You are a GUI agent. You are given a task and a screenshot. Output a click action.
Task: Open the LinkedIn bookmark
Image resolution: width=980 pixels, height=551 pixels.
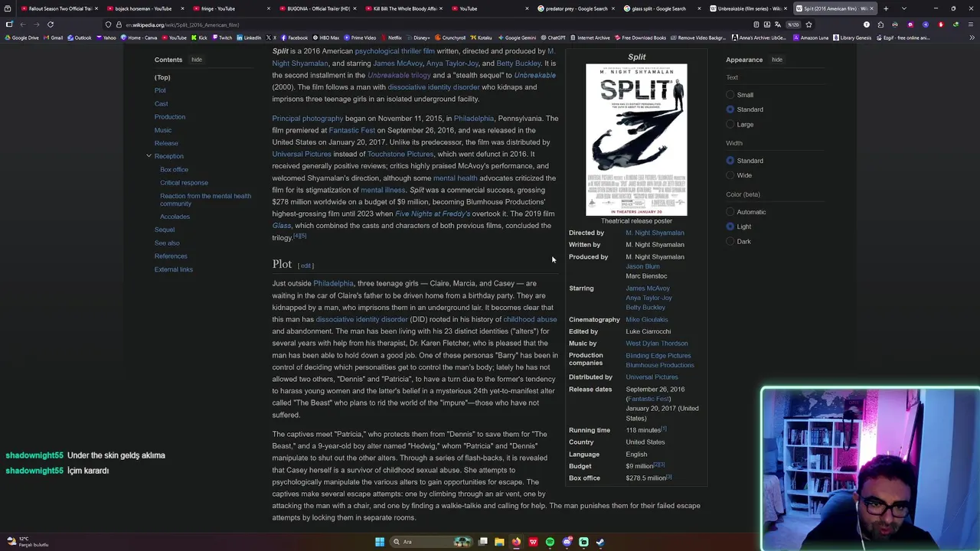249,37
